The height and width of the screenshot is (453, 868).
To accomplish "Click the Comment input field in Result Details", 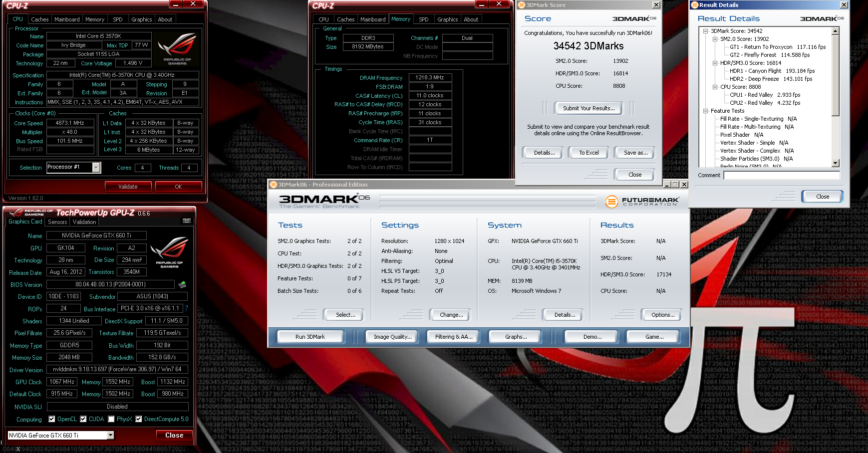I will [782, 175].
